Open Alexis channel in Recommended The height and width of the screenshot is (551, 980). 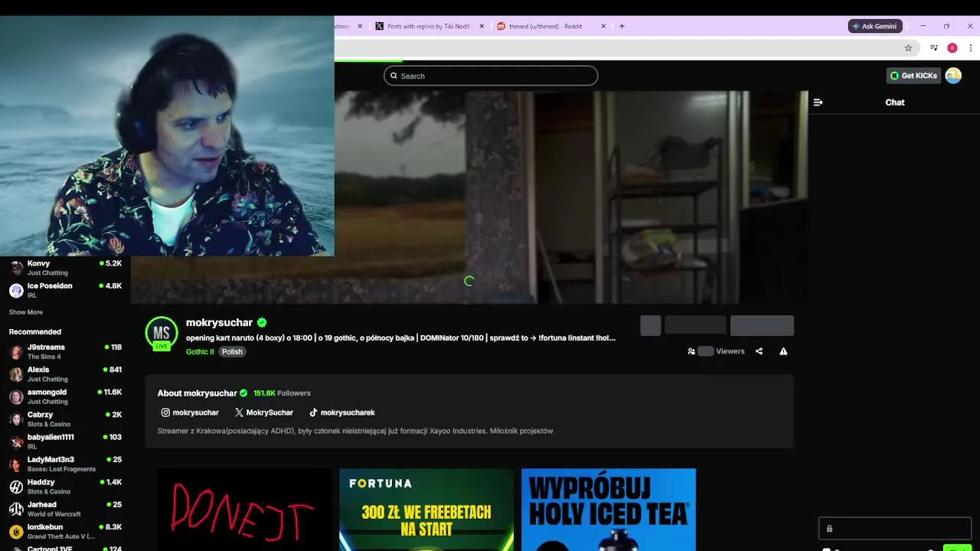66,374
